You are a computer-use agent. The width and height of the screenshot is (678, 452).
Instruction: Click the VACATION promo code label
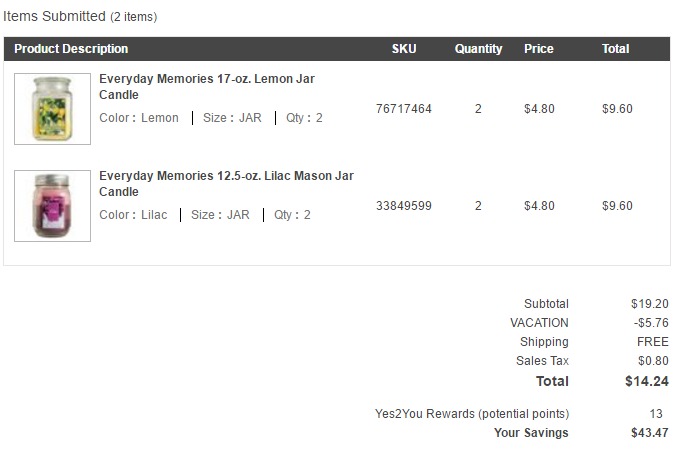(x=539, y=323)
